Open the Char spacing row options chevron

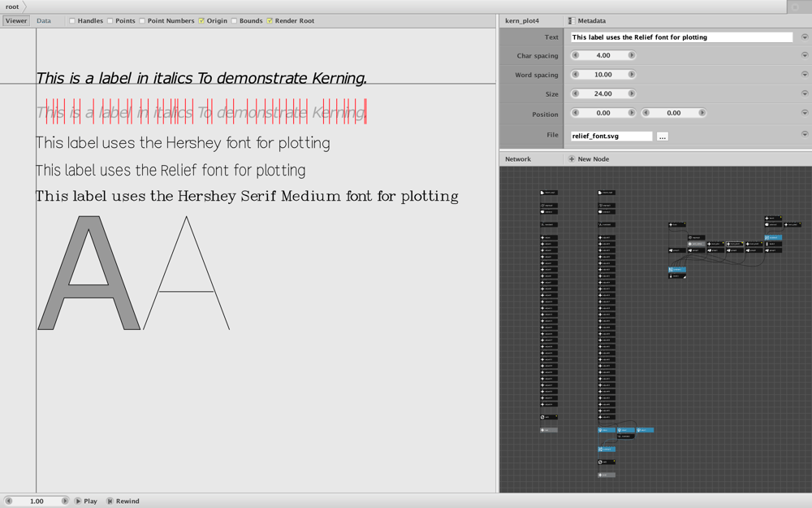coord(804,55)
